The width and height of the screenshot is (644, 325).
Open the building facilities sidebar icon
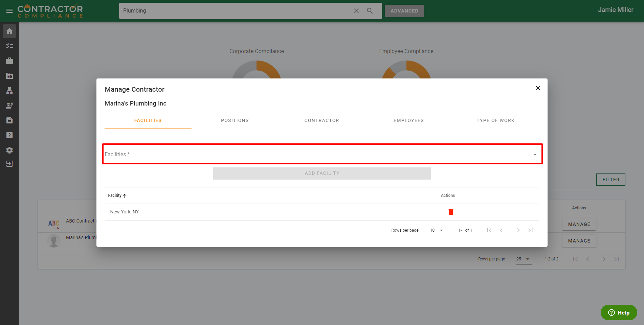[x=9, y=76]
